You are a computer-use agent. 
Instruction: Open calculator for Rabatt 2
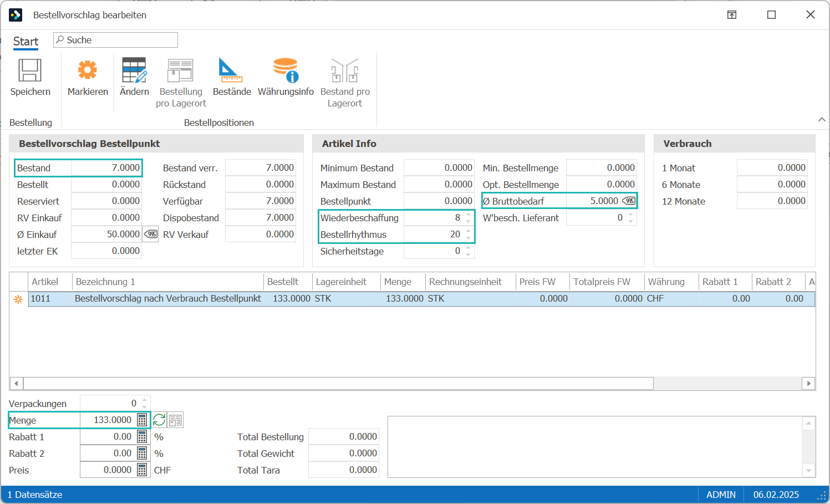[142, 454]
